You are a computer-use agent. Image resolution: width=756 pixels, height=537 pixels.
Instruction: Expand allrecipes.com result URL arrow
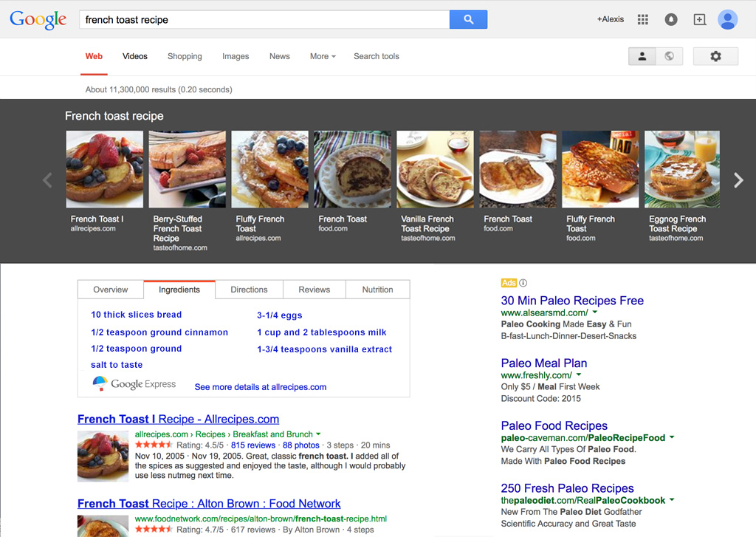coord(318,434)
